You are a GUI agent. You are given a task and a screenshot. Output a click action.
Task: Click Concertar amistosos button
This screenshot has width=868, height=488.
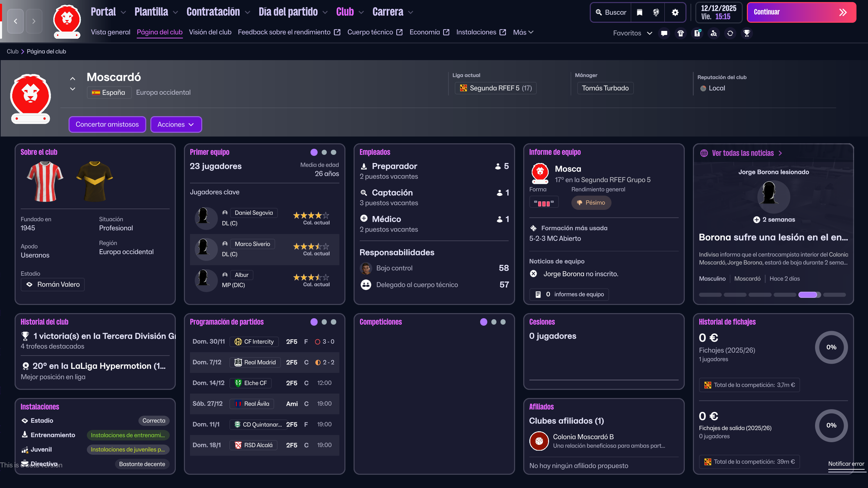107,124
